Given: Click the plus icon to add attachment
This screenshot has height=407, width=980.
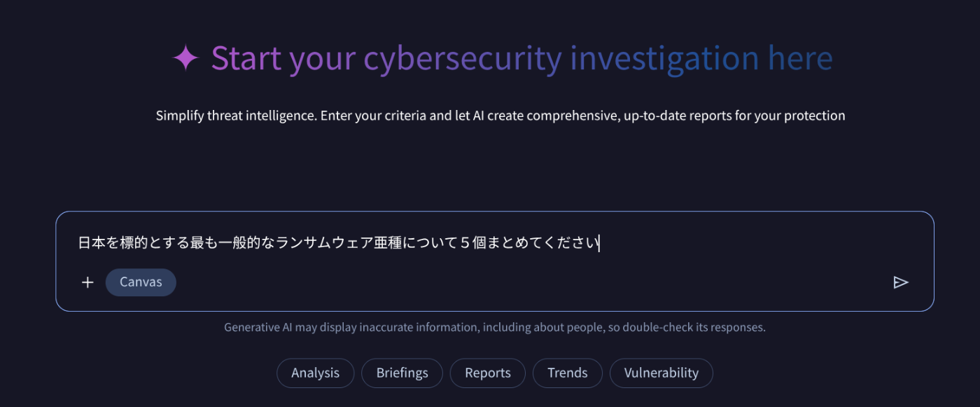Looking at the screenshot, I should tap(87, 282).
